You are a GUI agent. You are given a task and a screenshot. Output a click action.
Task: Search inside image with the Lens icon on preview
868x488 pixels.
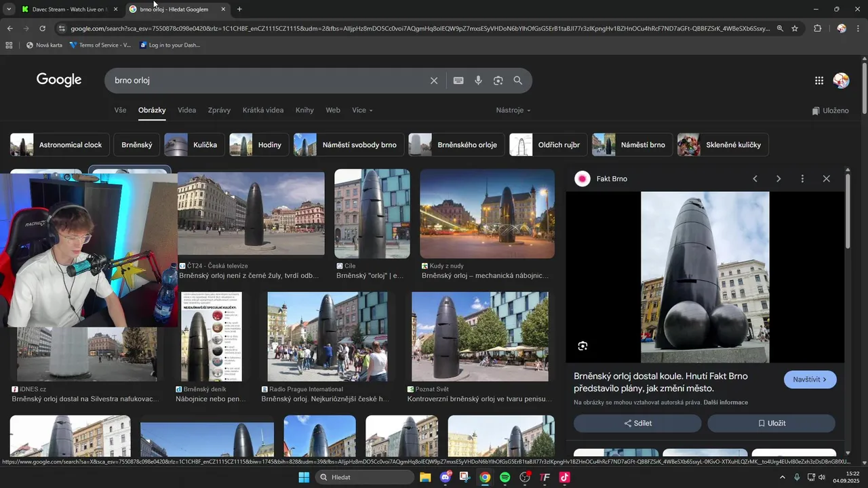(x=583, y=346)
